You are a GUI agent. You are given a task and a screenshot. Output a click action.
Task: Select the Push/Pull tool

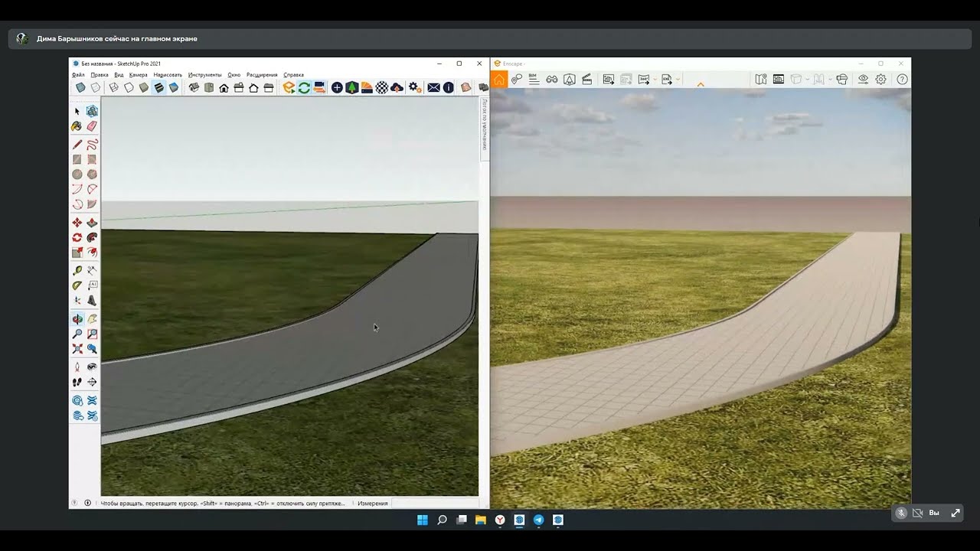[92, 223]
